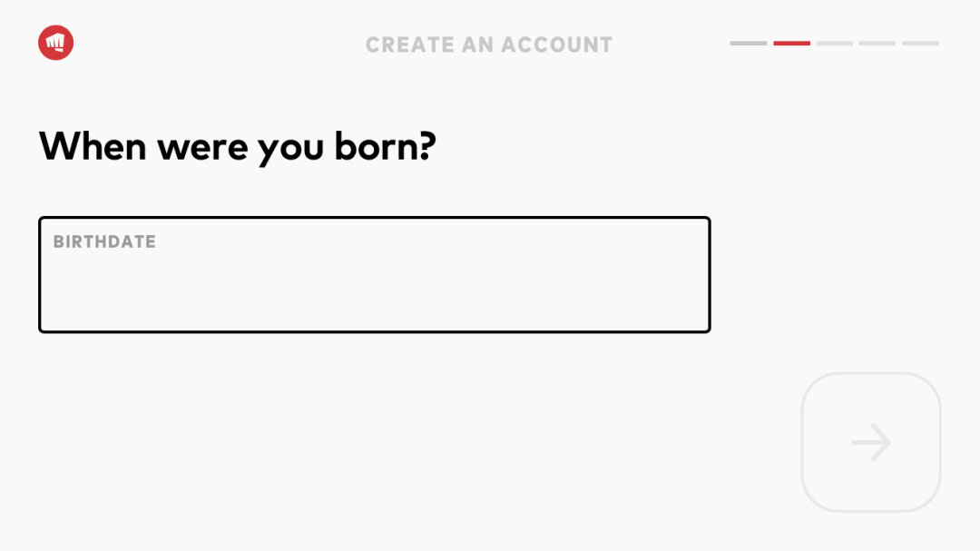Click the CREATE AN ACCOUNT header

pyautogui.click(x=489, y=44)
